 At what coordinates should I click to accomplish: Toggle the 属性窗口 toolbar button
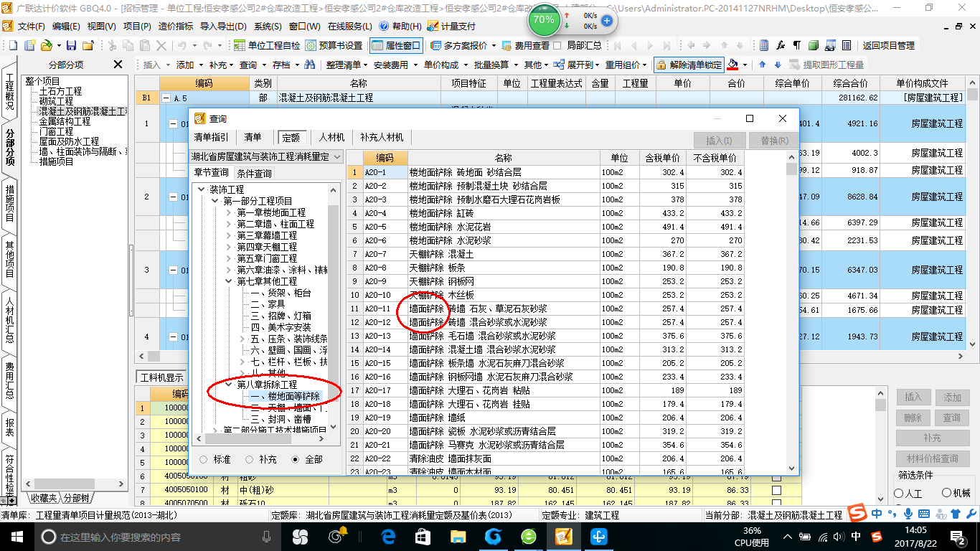point(396,45)
